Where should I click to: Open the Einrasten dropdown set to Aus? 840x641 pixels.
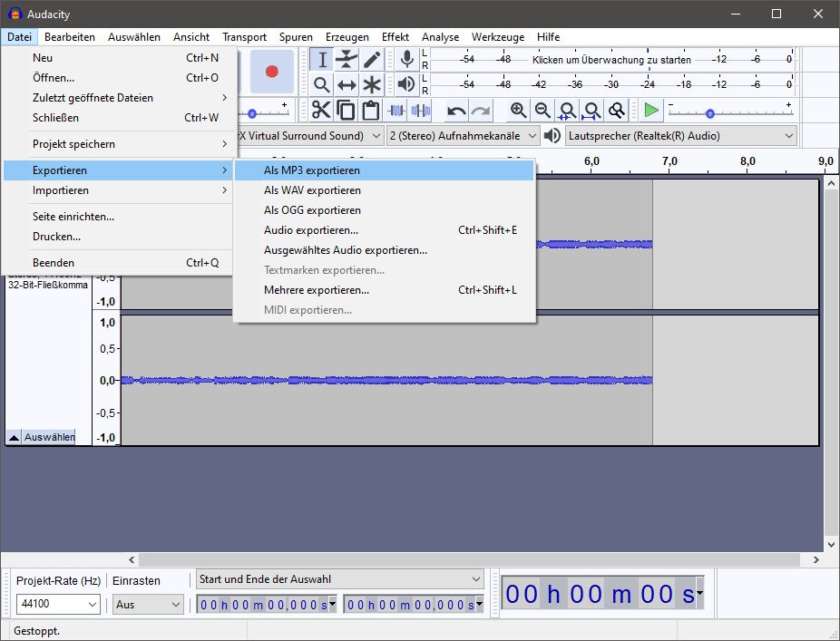pyautogui.click(x=148, y=604)
